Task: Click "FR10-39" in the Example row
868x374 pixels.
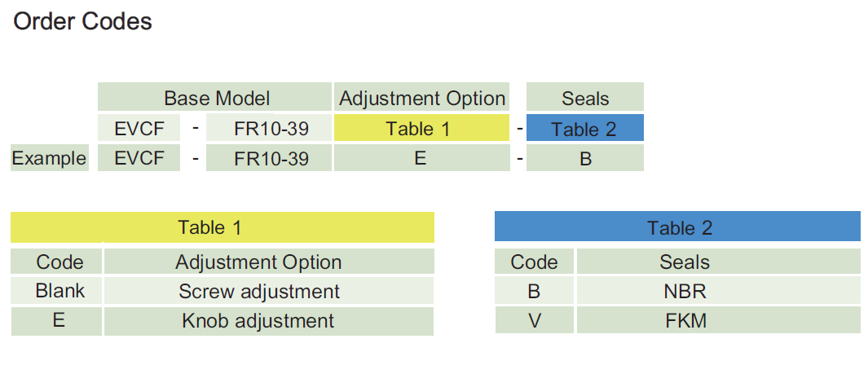Action: [271, 158]
